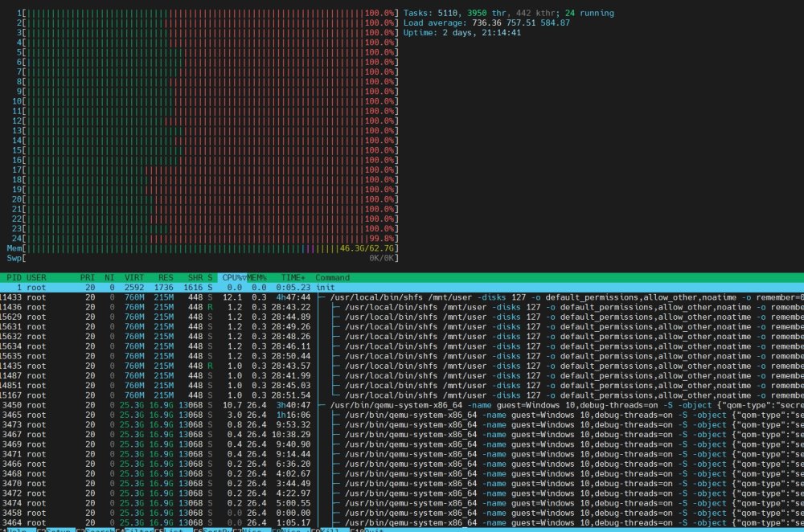Open F4 Filter in the function bar

134,530
